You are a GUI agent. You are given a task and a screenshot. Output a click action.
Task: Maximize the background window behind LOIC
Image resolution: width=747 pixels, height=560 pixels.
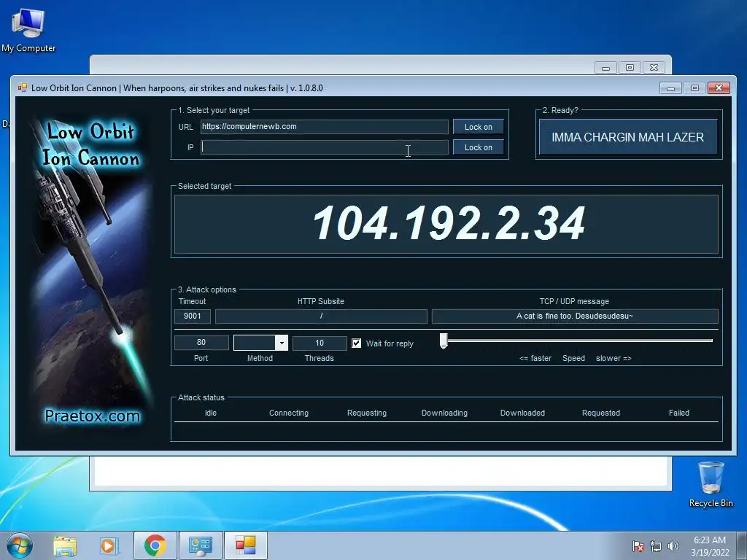(630, 68)
